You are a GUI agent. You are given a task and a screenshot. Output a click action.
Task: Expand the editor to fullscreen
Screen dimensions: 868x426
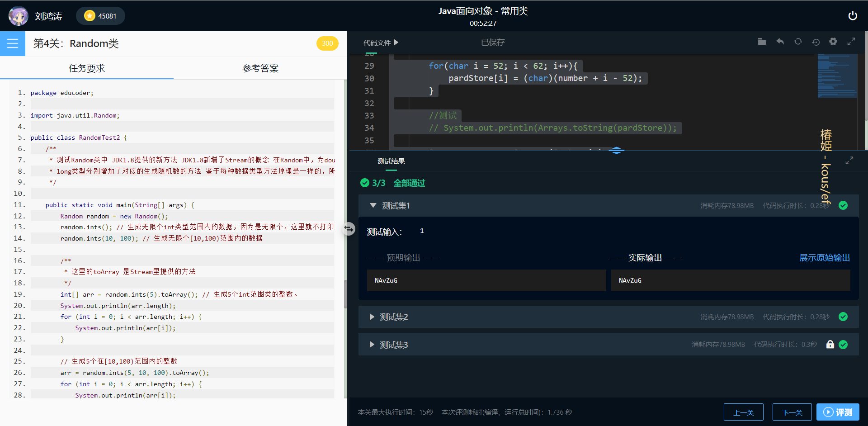(851, 41)
